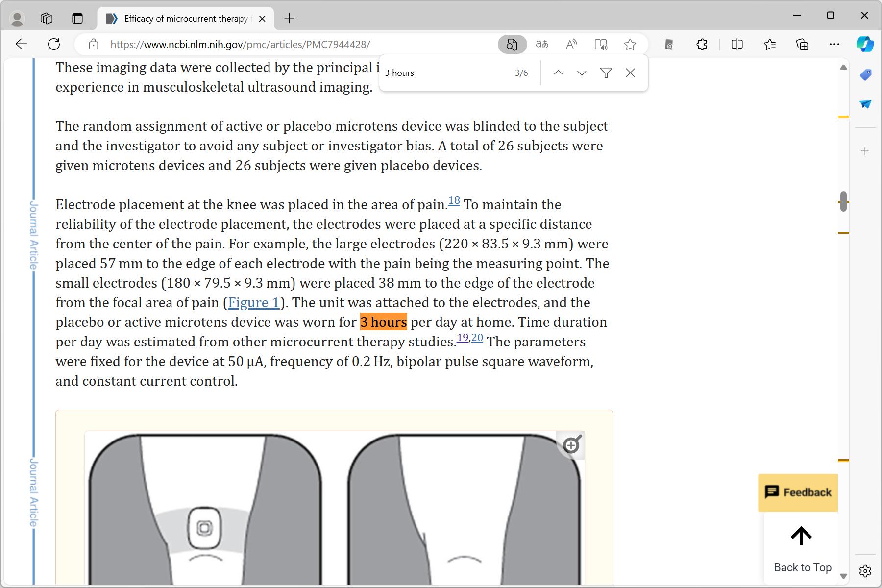This screenshot has height=588, width=882.
Task: Click the scrollbar up arrow
Action: point(843,67)
